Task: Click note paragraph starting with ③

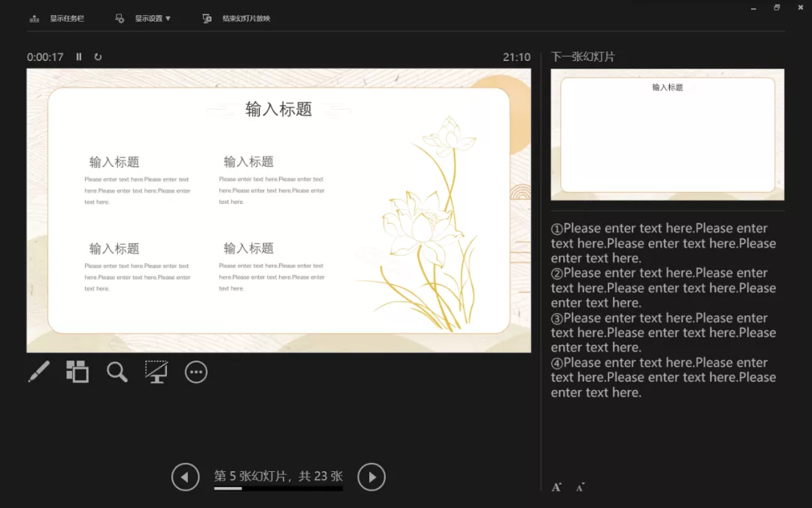Action: 663,333
